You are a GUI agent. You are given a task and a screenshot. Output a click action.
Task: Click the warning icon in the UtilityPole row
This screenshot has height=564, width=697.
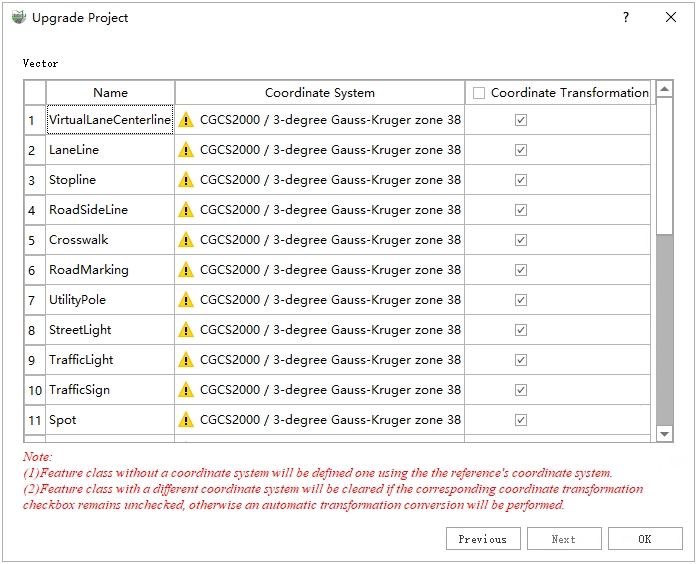pos(186,300)
